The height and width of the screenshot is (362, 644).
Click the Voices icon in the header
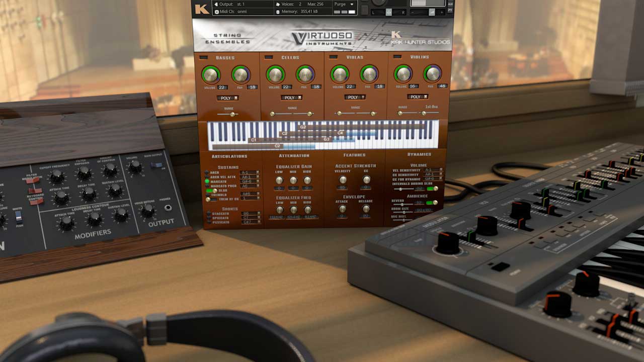click(277, 4)
